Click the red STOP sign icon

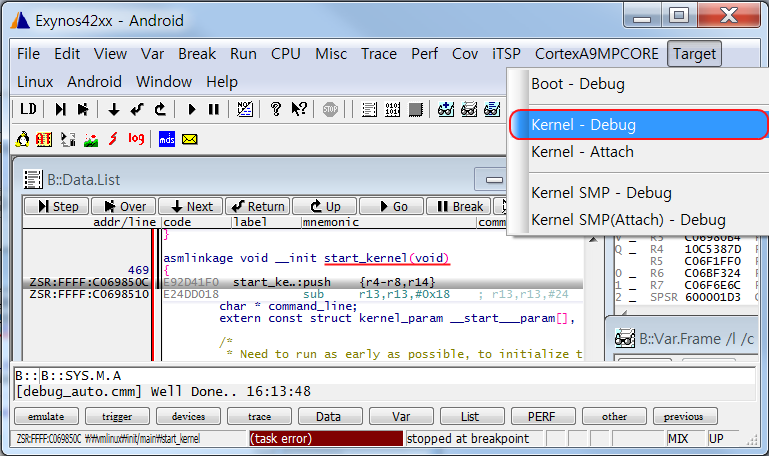point(331,109)
